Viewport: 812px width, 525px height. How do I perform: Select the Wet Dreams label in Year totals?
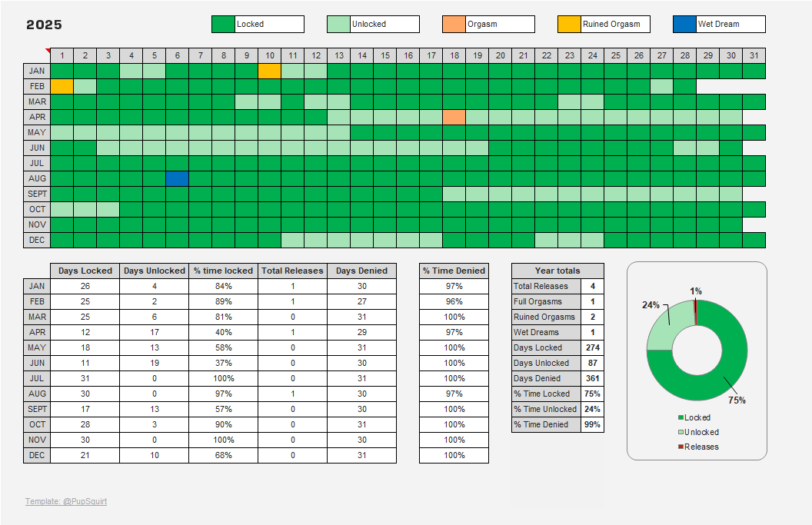point(547,332)
